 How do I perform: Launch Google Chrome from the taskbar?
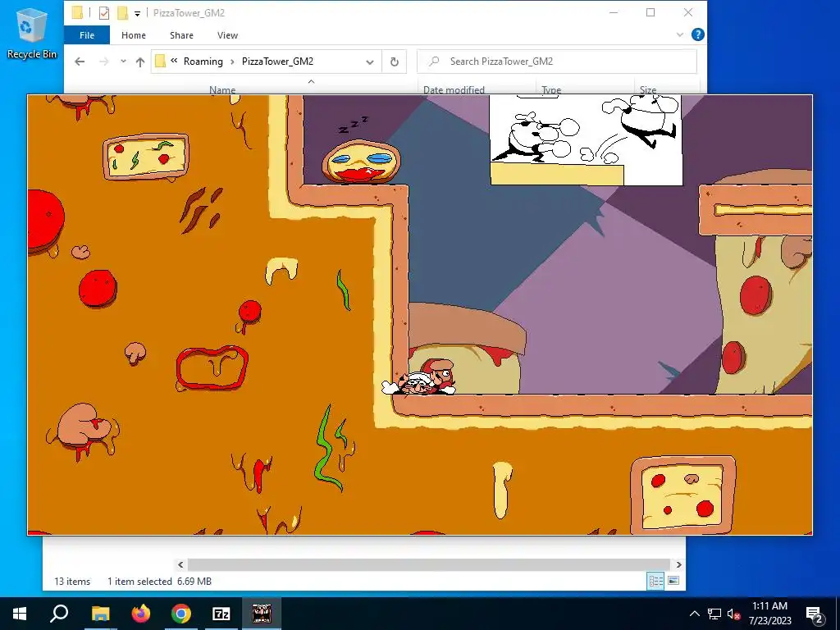click(x=181, y=614)
